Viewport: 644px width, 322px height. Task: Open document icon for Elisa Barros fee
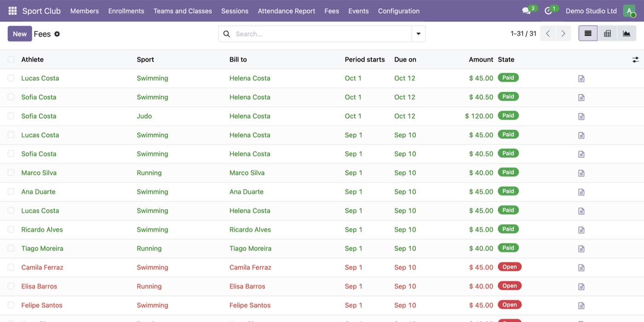581,287
